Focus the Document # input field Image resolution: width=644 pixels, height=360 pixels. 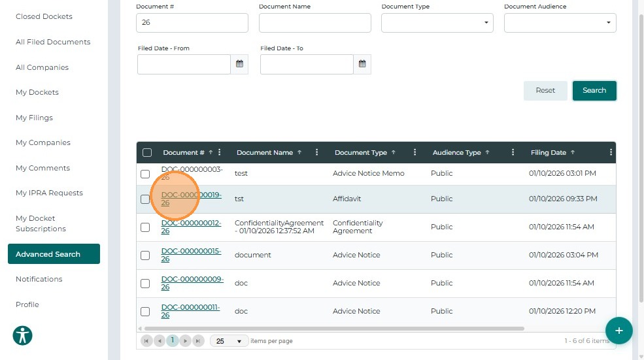[x=192, y=23]
